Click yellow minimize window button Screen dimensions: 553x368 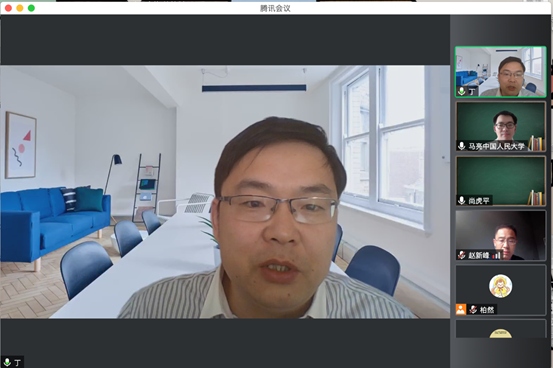click(20, 8)
